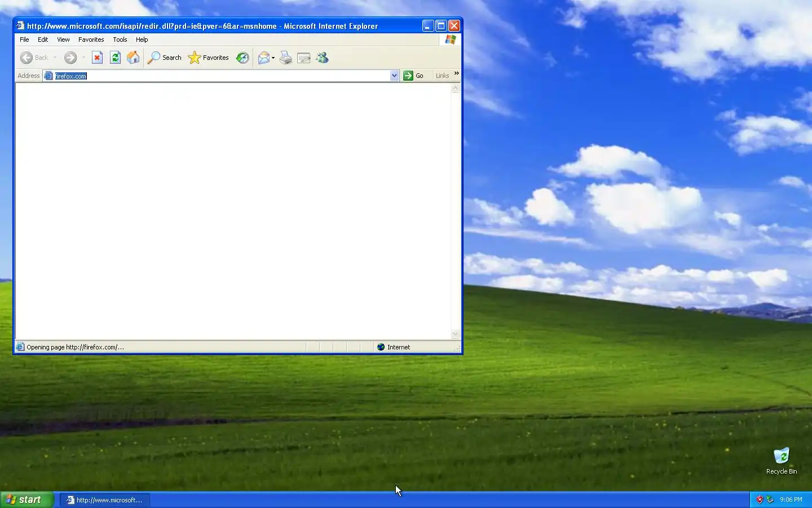The image size is (812, 508).
Task: Click the page icon in address bar
Action: click(x=48, y=76)
